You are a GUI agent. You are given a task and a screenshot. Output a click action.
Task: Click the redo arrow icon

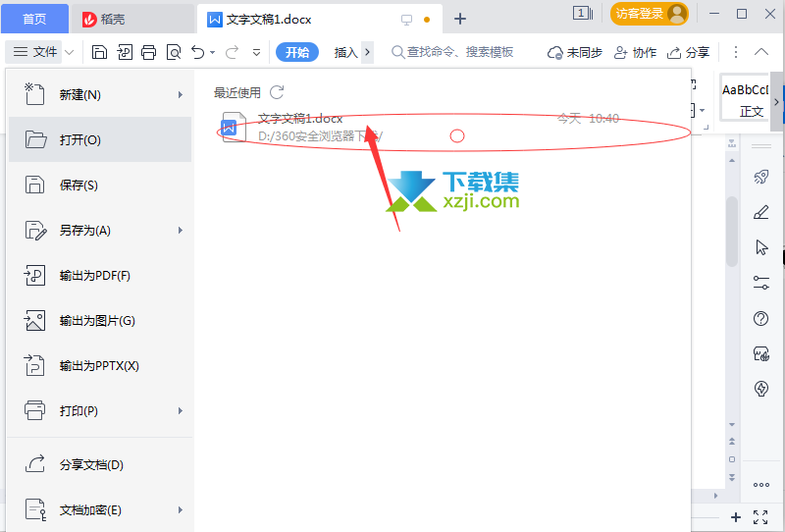(x=232, y=52)
